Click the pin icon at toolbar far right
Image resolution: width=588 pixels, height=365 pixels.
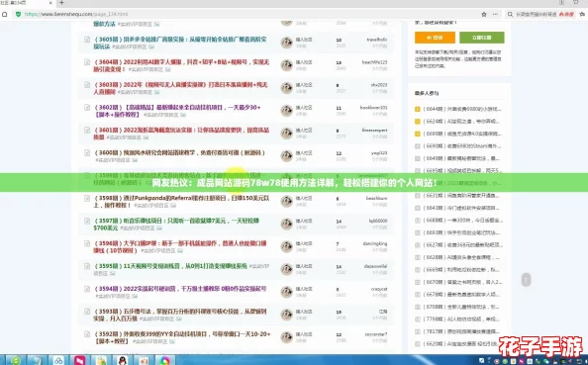coord(582,14)
